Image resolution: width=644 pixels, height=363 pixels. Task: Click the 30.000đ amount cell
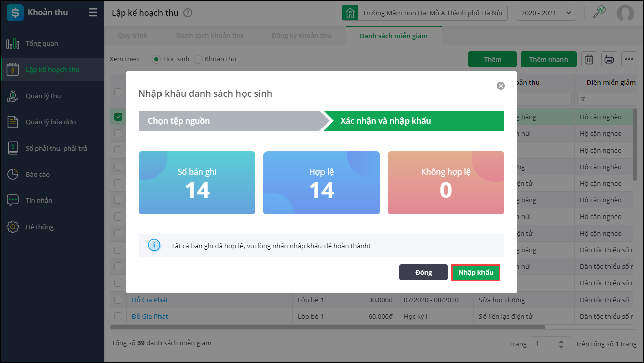tap(376, 300)
